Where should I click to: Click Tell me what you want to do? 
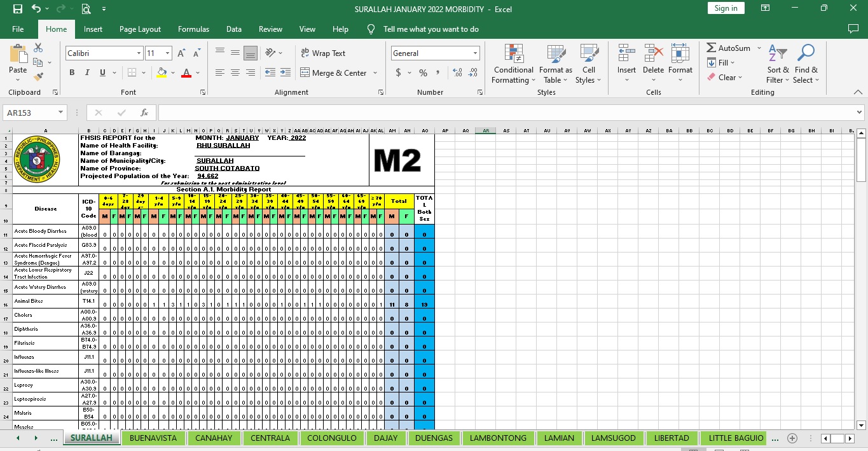coord(431,29)
